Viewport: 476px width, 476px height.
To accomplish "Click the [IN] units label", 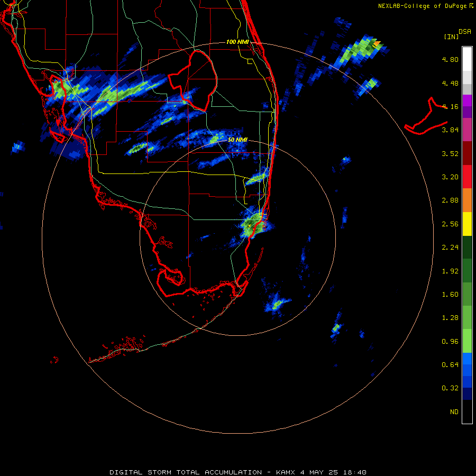I will (451, 36).
